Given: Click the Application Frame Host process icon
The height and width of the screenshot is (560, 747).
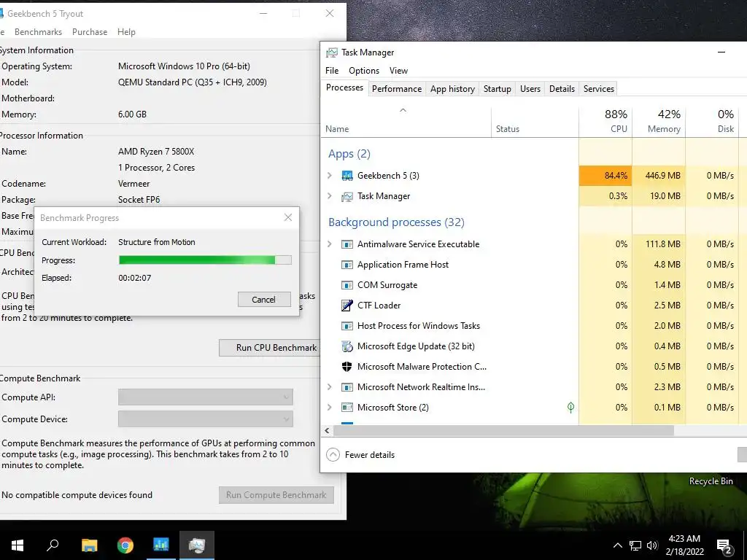Looking at the screenshot, I should [x=347, y=265].
